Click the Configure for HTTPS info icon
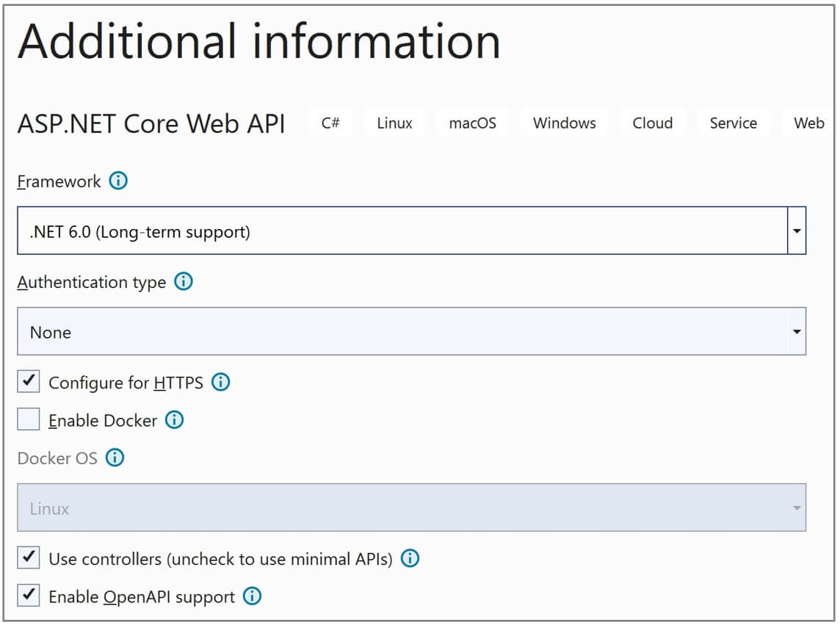This screenshot has width=840, height=625. pos(221,382)
